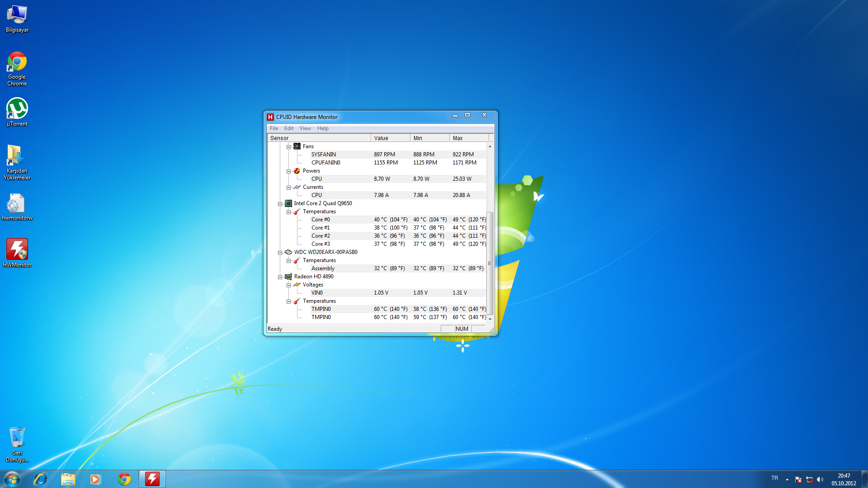The width and height of the screenshot is (868, 488).
Task: Click the volume speaker tray icon
Action: pos(820,479)
